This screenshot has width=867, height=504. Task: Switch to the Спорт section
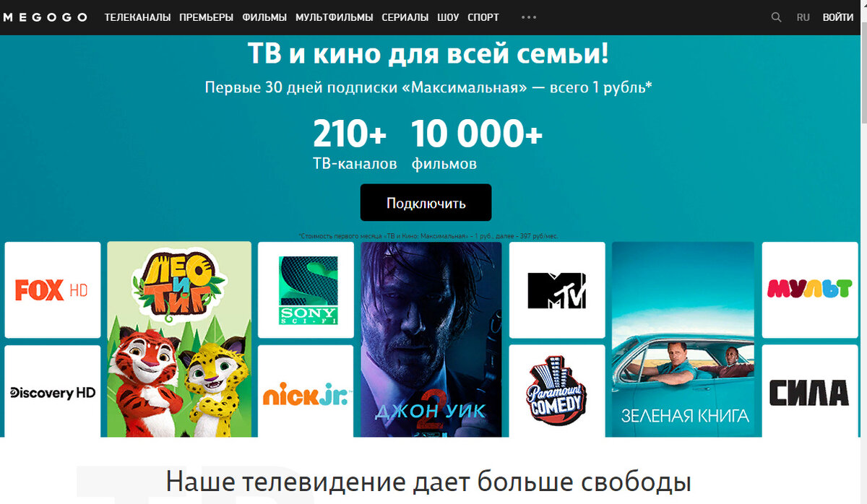click(x=483, y=17)
